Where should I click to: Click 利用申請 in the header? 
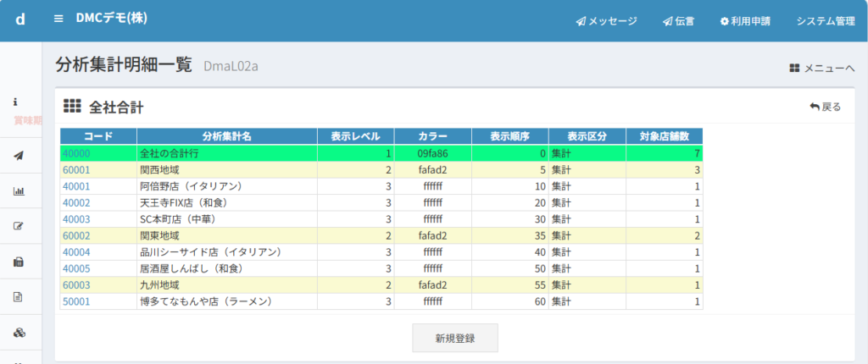click(745, 21)
